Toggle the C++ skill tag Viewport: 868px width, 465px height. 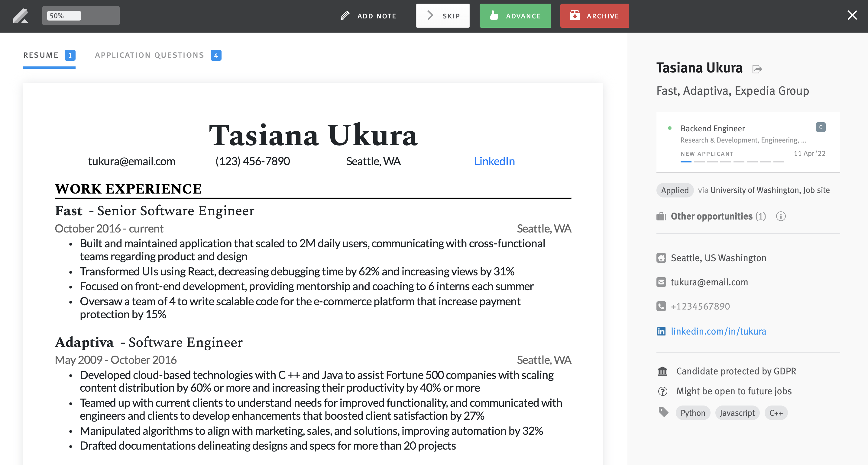776,413
